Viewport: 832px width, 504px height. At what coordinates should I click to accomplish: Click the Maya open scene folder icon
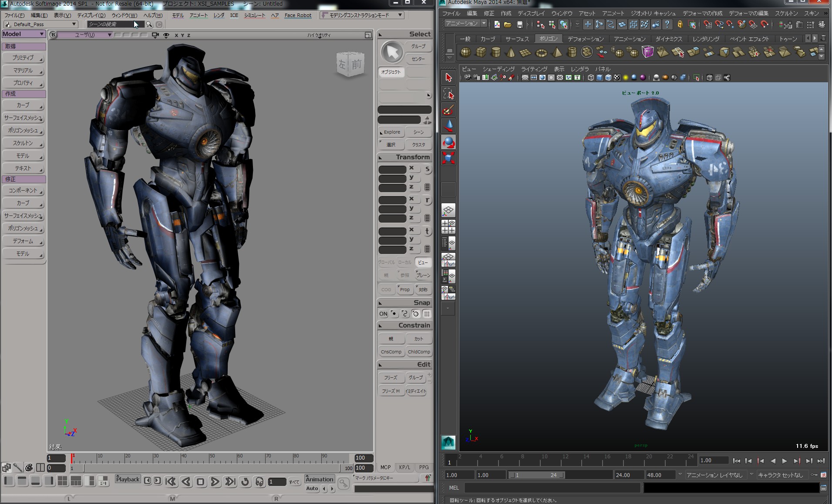click(508, 25)
